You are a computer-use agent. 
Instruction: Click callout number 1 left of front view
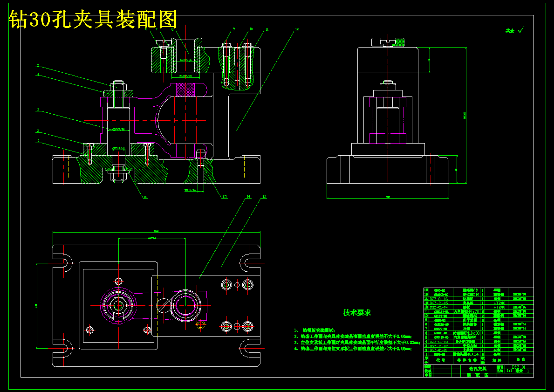tap(38, 140)
